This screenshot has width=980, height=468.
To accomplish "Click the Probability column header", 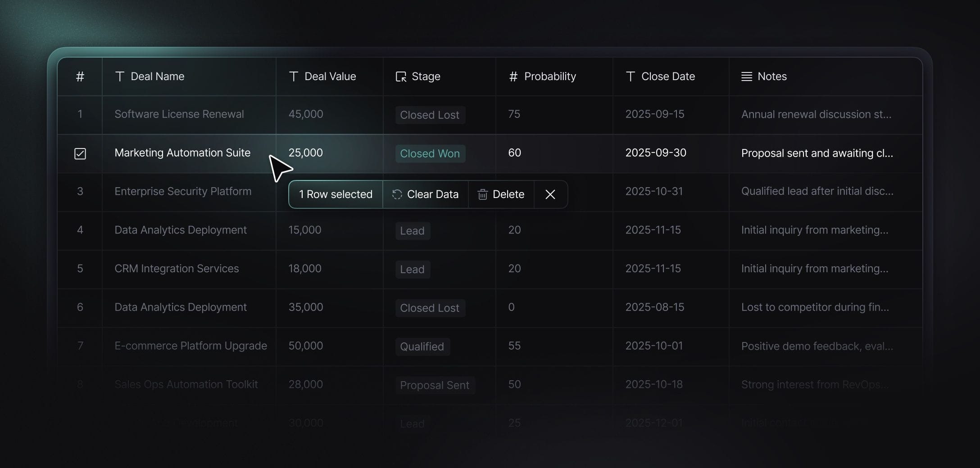I will pyautogui.click(x=554, y=76).
